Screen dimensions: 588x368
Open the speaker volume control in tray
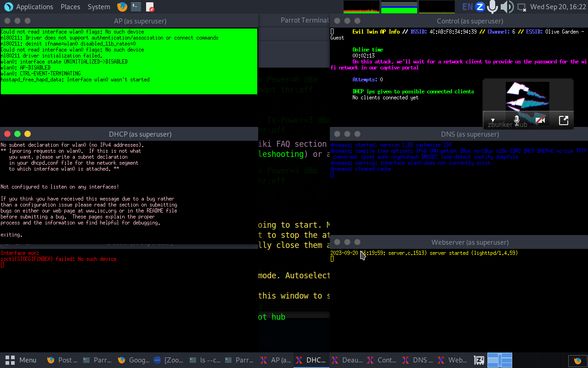[x=507, y=7]
